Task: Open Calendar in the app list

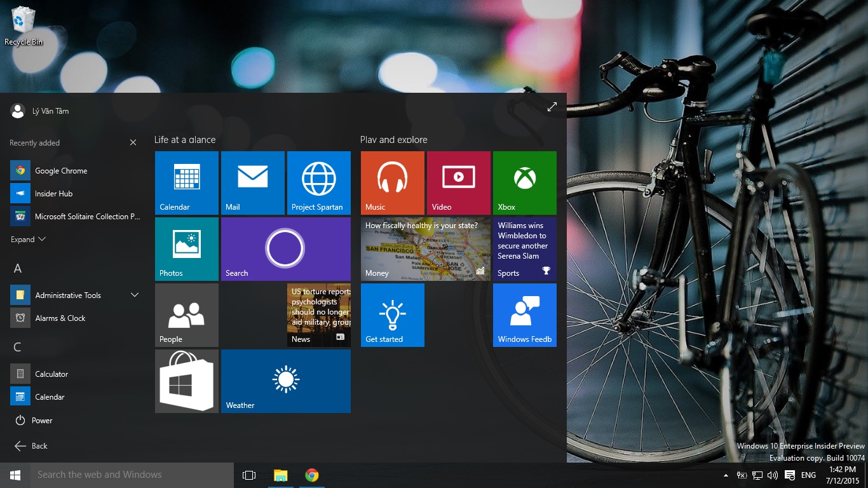Action: pyautogui.click(x=75, y=396)
